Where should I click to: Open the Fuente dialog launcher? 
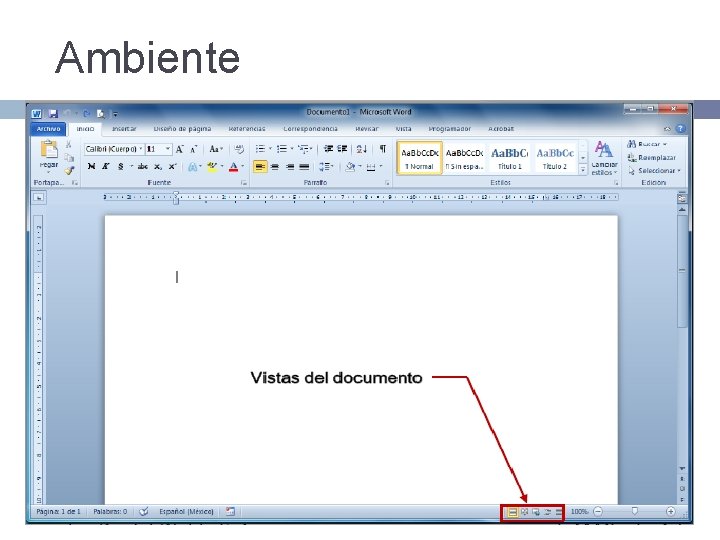coord(244,183)
